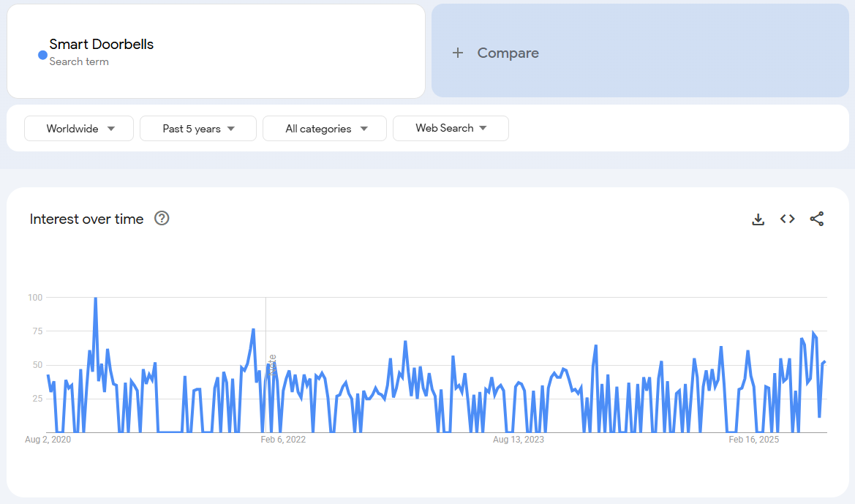Open the All categories dropdown
This screenshot has height=504, width=855.
[325, 129]
